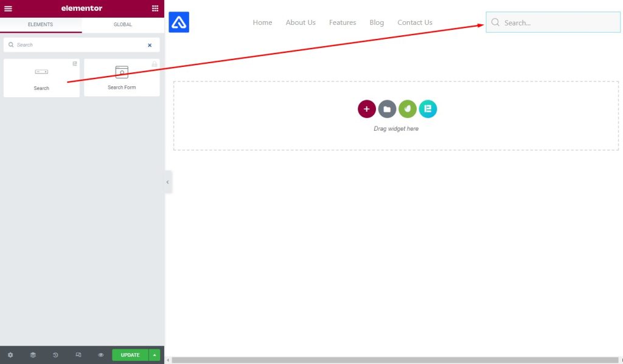
Task: Click the badge icon on Search widget
Action: click(75, 64)
